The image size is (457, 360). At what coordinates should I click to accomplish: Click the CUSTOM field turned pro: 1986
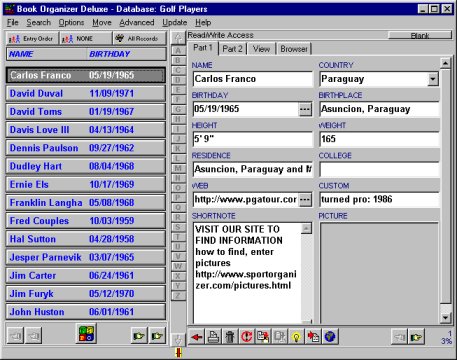pos(379,200)
